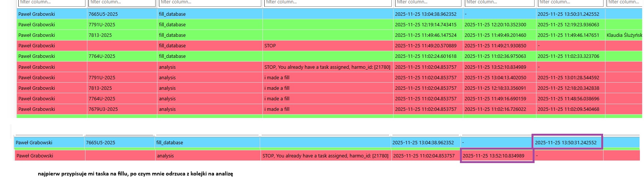Image resolution: width=644 pixels, height=192 pixels.
Task: Click the filter input above the fill_database column
Action: click(x=210, y=3)
